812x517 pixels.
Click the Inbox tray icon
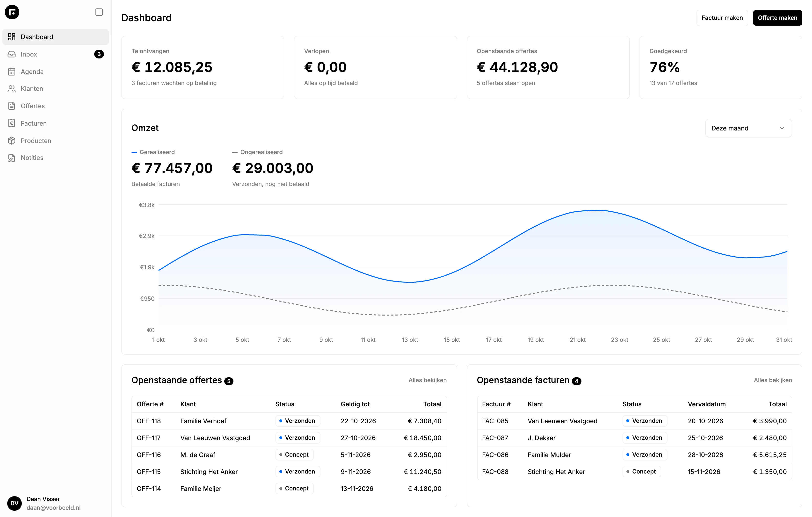12,54
